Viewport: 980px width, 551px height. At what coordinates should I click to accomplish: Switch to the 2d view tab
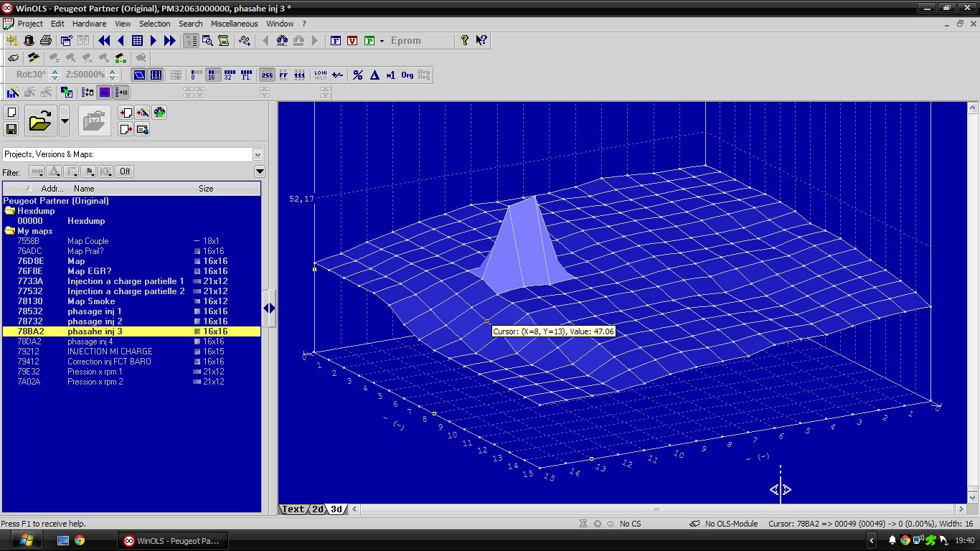pyautogui.click(x=317, y=509)
